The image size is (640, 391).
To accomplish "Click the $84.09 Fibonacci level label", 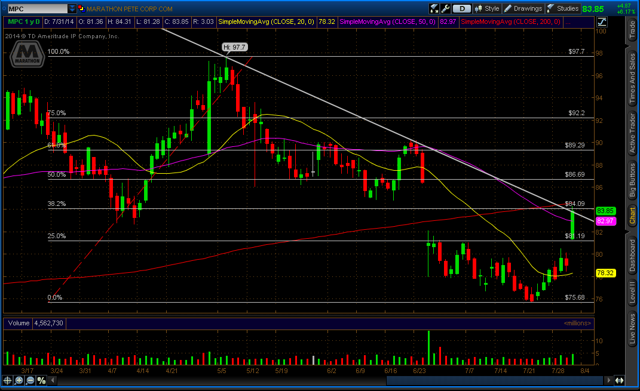I will coord(575,204).
